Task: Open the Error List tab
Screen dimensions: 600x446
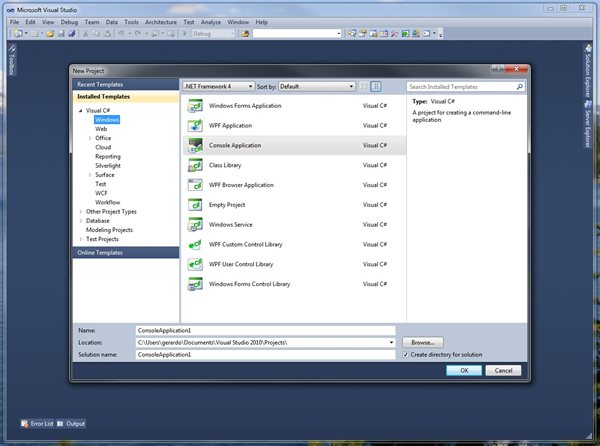Action: coord(38,424)
